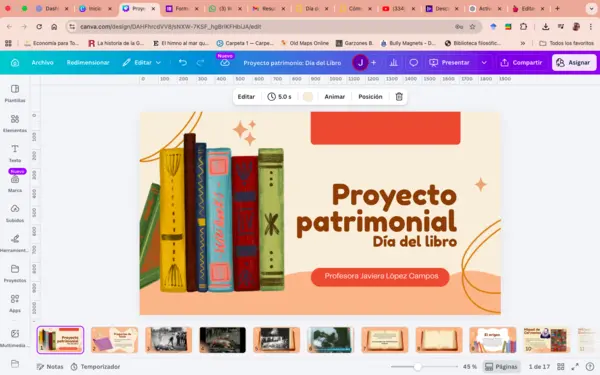Open the Editar mode dropdown

point(142,62)
